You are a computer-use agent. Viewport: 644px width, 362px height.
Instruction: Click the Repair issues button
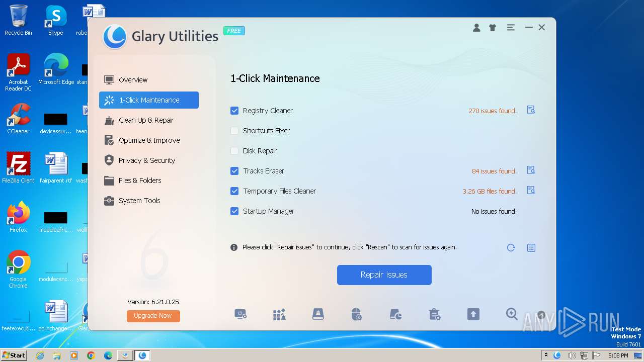tap(384, 275)
